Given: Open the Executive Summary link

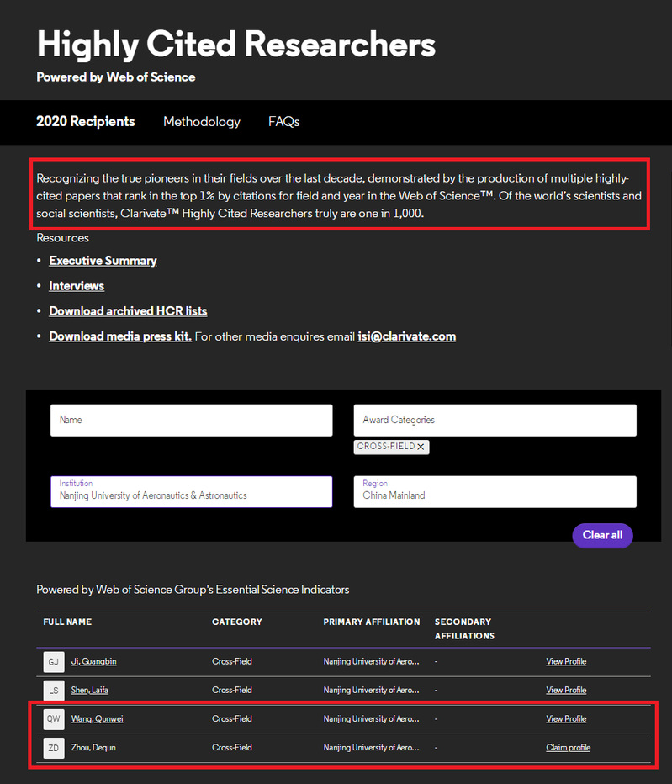Looking at the screenshot, I should tap(103, 261).
